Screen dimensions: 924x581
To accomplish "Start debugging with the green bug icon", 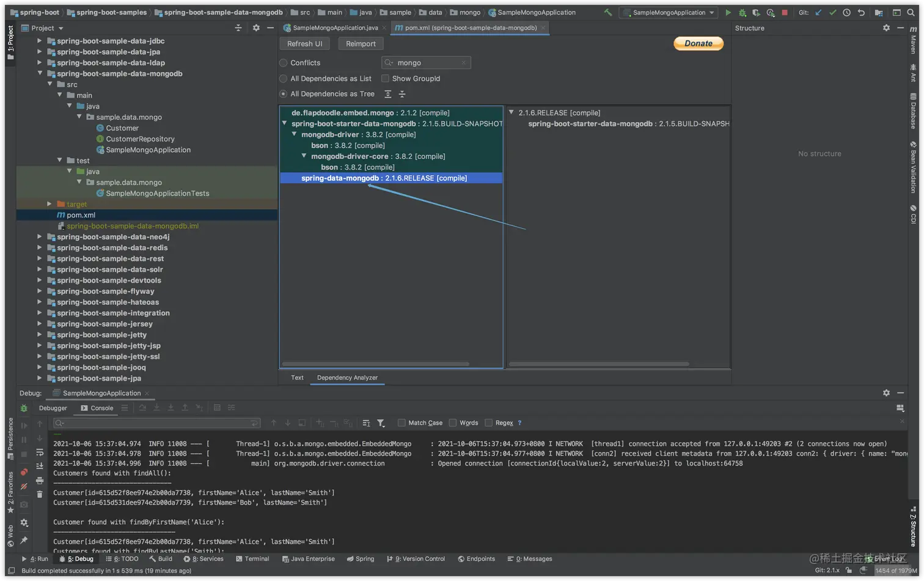I will click(742, 12).
